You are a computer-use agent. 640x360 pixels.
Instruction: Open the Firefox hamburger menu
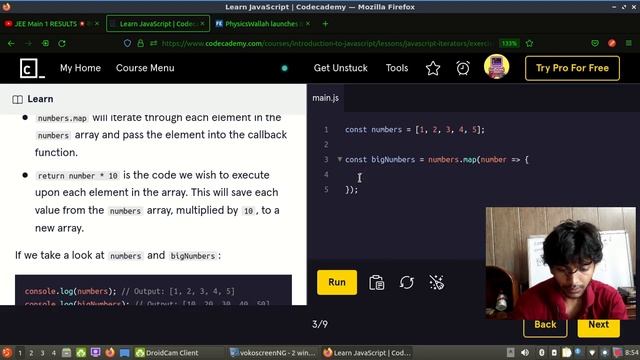coord(629,43)
